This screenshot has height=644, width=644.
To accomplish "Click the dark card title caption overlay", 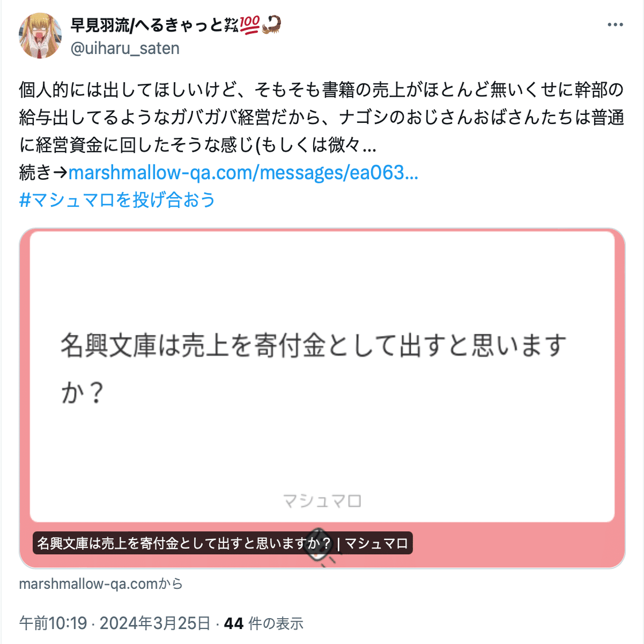I will pos(222,543).
